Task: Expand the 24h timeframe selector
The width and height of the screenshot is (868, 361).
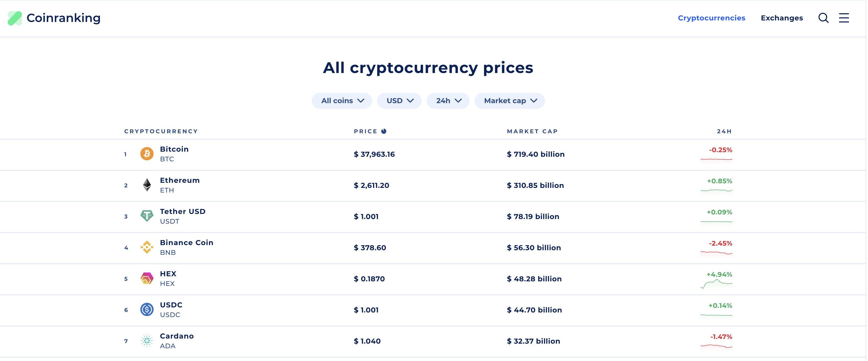Action: tap(448, 100)
